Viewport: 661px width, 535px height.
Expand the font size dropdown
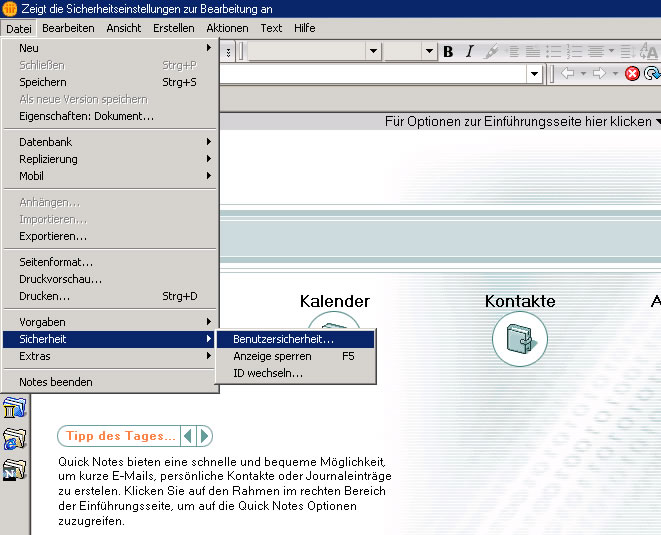429,52
